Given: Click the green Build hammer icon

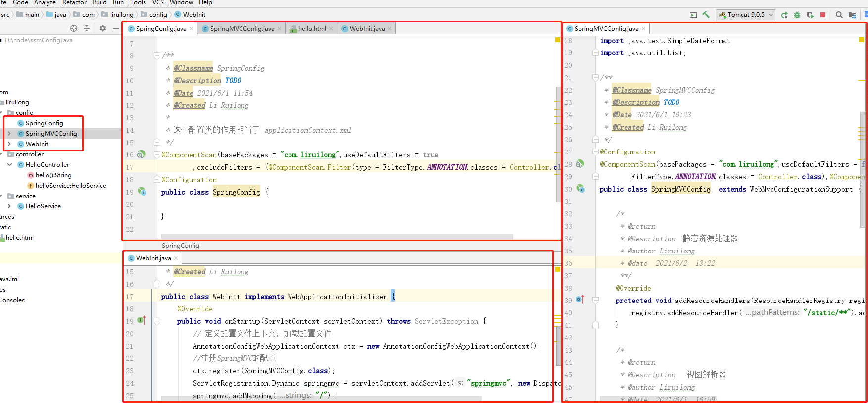Looking at the screenshot, I should point(706,15).
